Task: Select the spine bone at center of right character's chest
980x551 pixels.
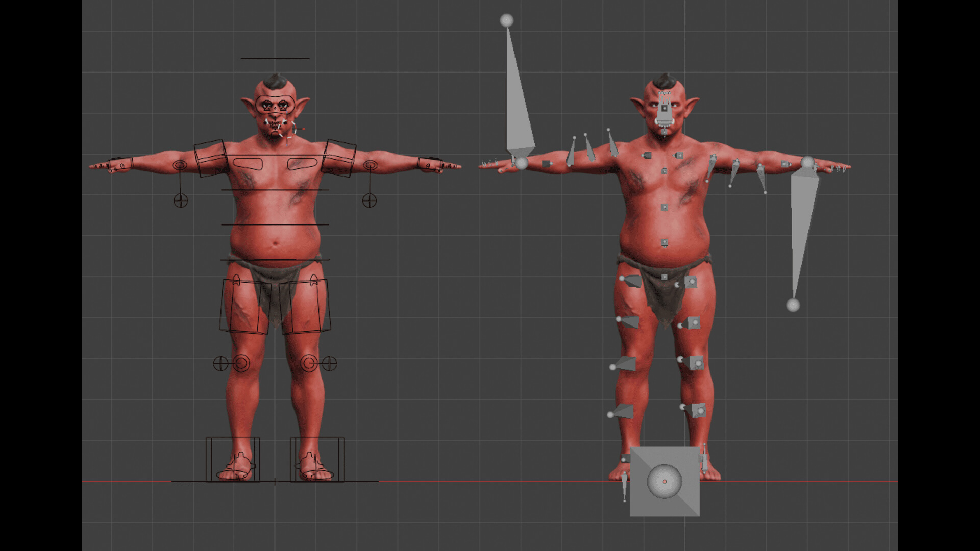Action: (664, 171)
